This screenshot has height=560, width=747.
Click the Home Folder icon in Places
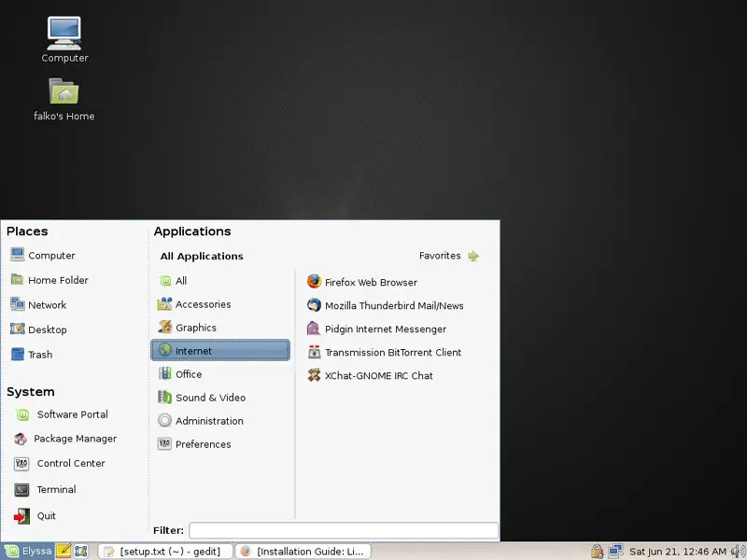18,279
